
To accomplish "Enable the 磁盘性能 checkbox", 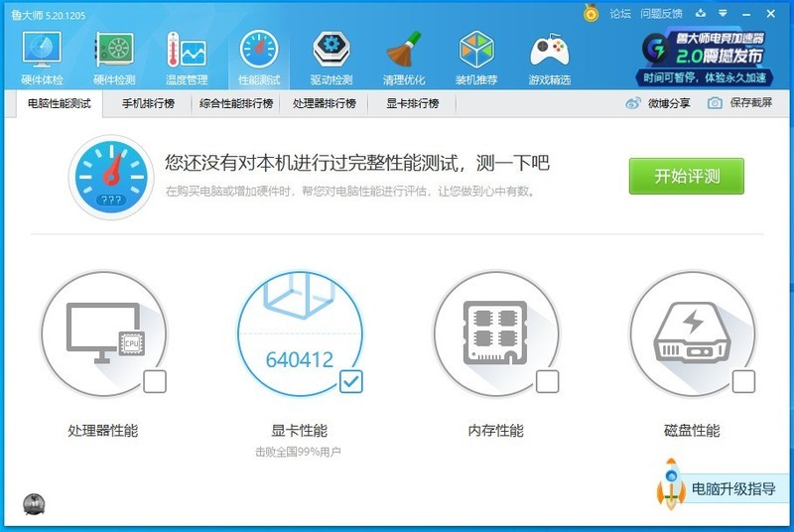I will point(743,382).
